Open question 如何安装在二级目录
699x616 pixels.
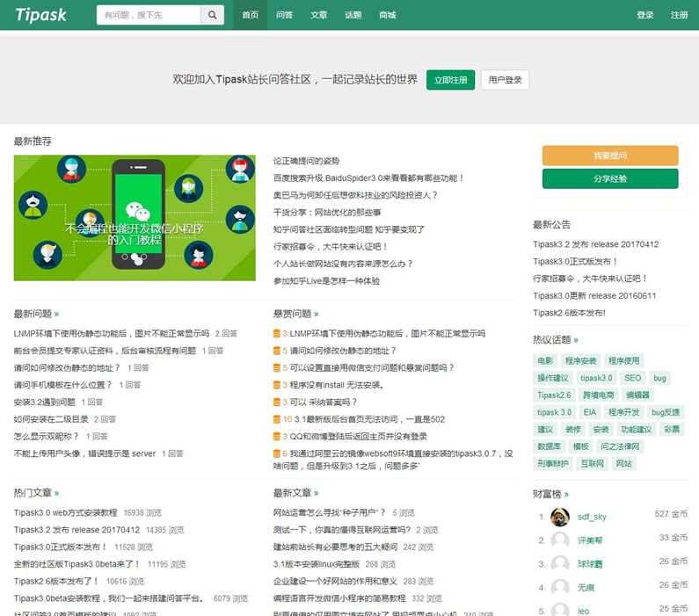pyautogui.click(x=51, y=419)
